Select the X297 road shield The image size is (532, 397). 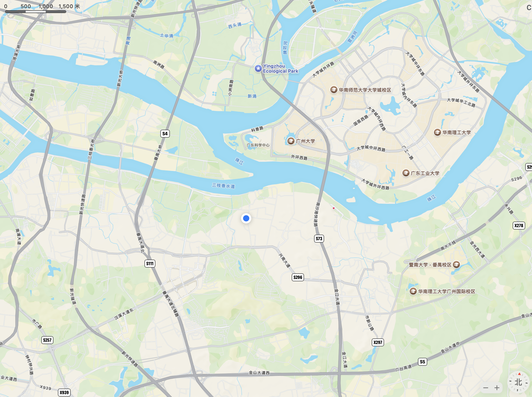[378, 342]
